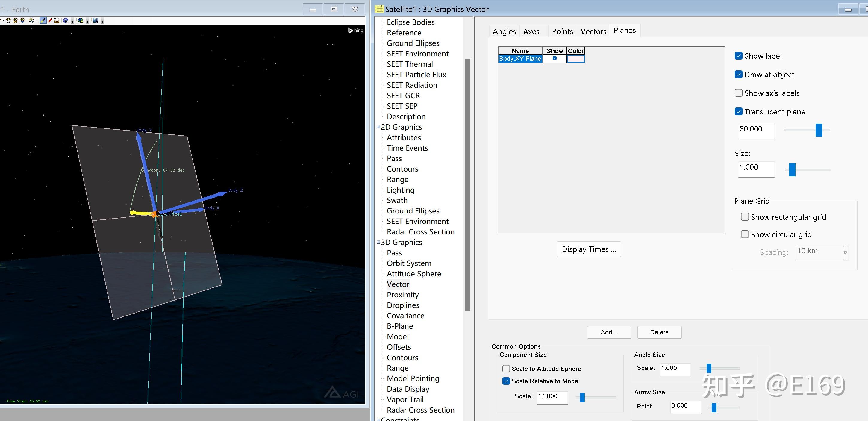Click the Add... button
Viewport: 868px width, 421px height.
[609, 332]
